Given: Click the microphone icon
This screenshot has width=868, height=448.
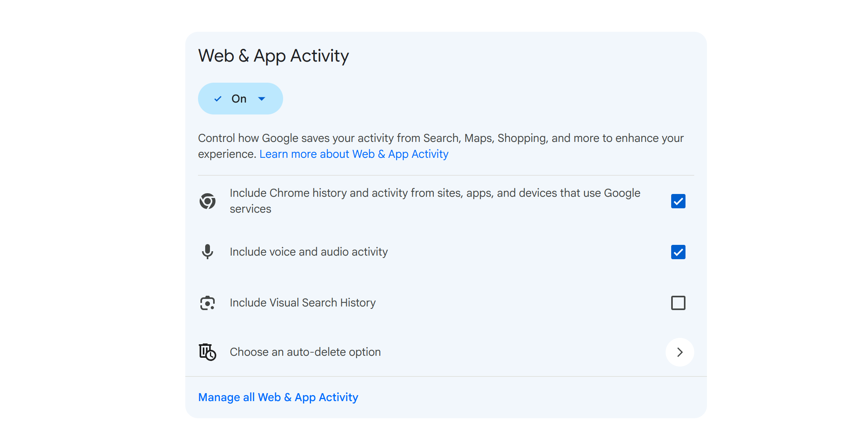Looking at the screenshot, I should (x=208, y=252).
